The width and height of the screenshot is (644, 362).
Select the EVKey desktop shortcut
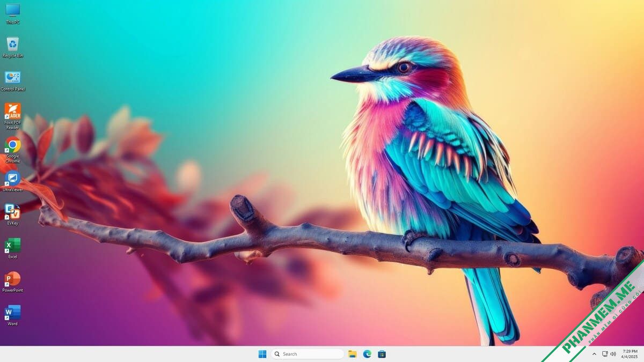click(x=12, y=215)
